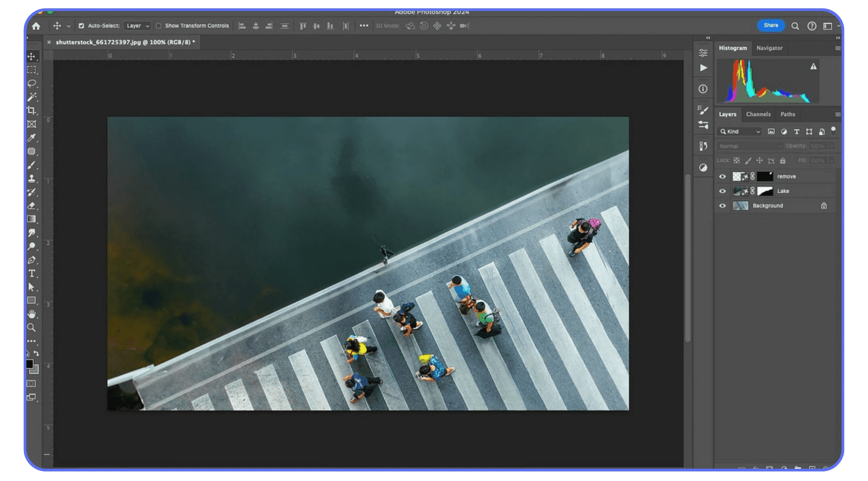Open the Navigator tab
The height and width of the screenshot is (481, 868).
[770, 48]
